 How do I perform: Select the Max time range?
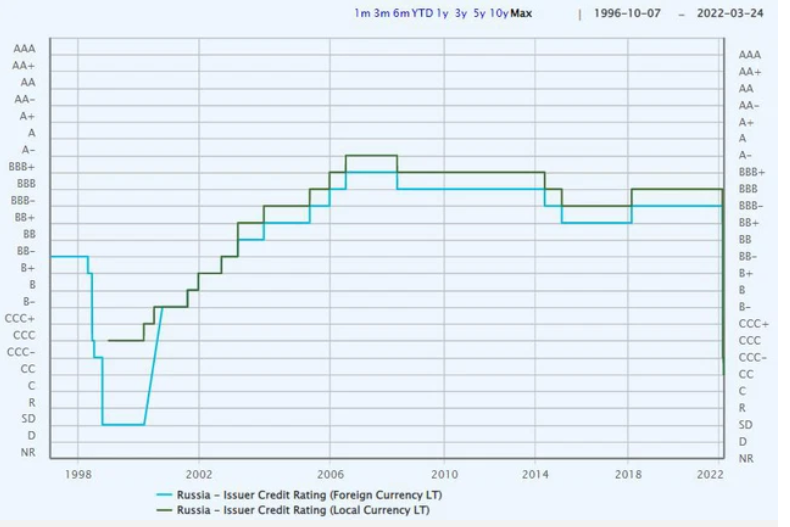(520, 14)
